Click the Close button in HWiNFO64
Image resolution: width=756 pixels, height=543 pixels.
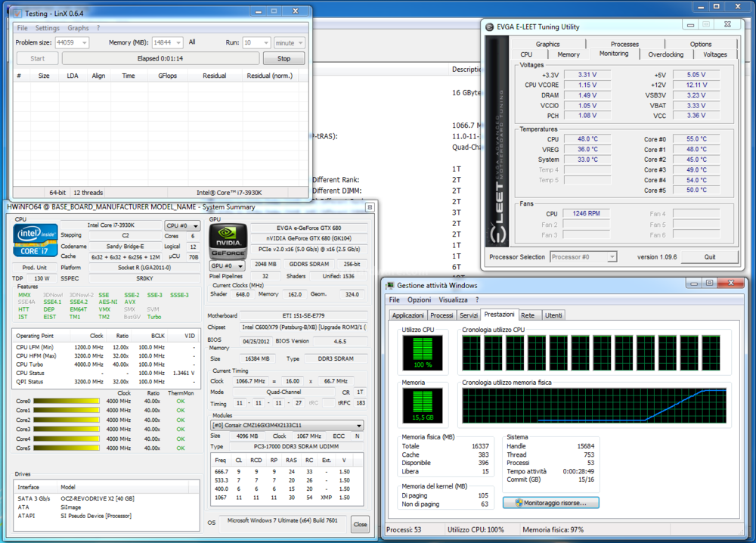[360, 524]
